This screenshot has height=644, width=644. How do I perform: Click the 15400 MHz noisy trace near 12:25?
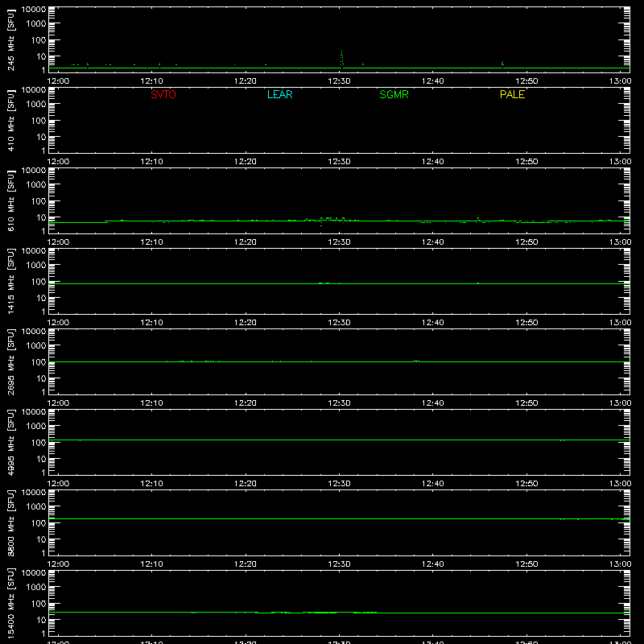point(283,613)
